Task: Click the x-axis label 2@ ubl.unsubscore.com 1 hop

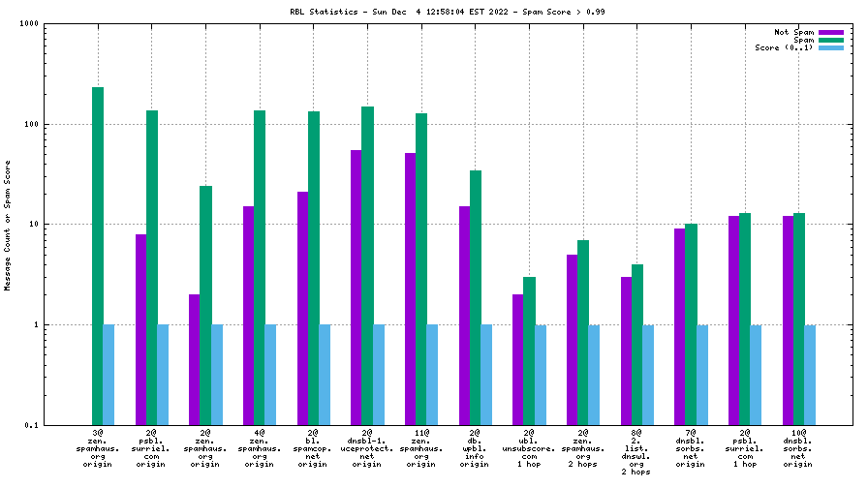Action: [530, 449]
